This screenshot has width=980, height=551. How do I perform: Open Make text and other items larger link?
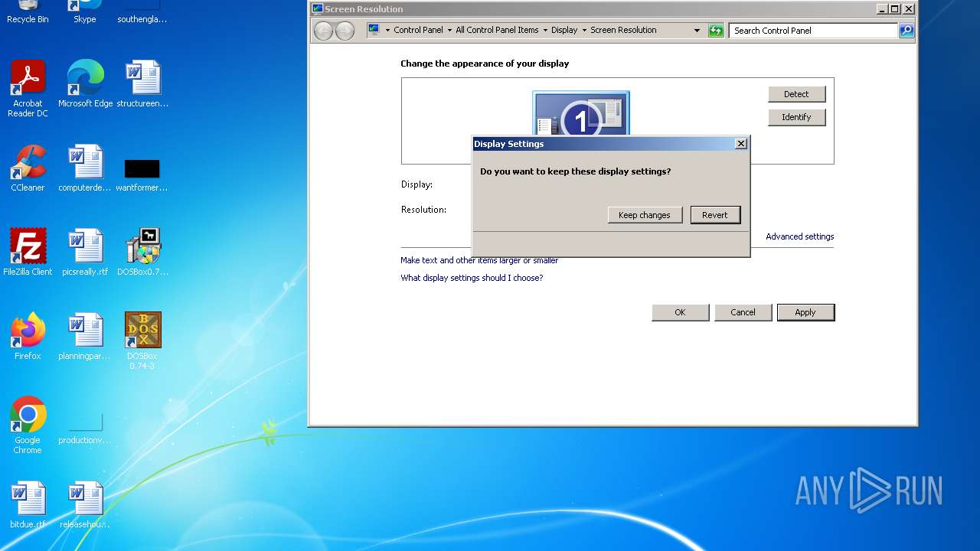pyautogui.click(x=479, y=260)
